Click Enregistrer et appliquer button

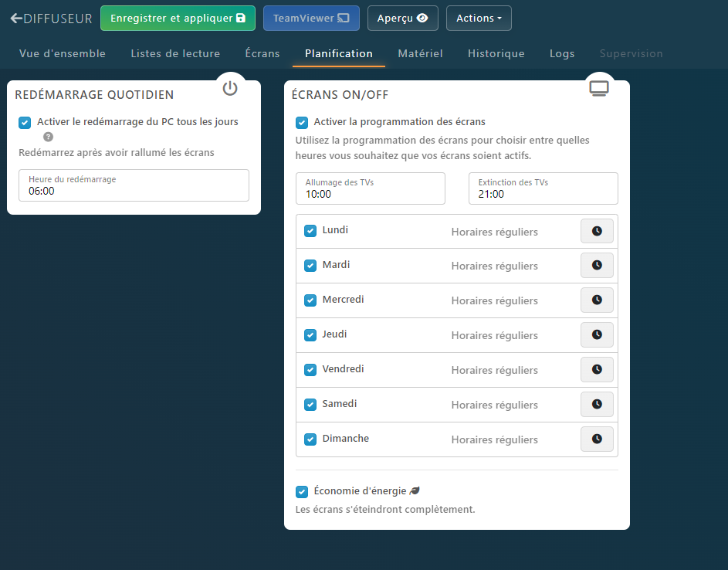(178, 19)
